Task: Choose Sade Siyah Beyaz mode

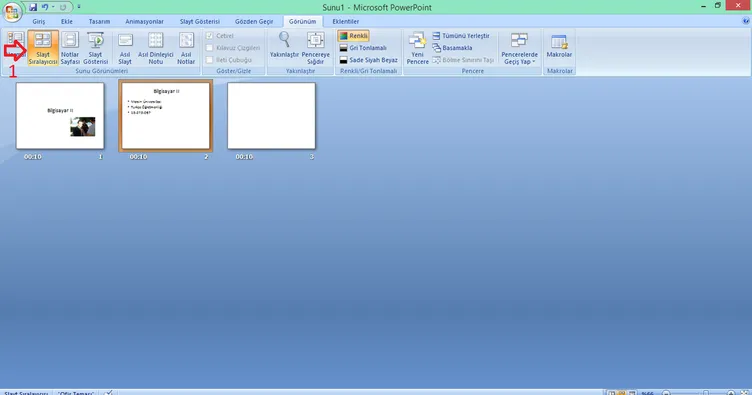Action: [368, 60]
